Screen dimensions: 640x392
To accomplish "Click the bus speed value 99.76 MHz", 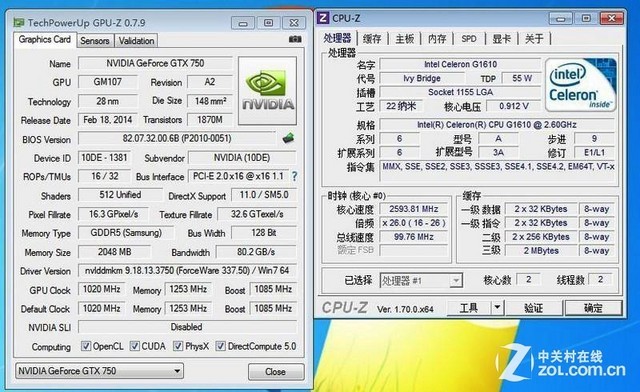I will click(413, 237).
